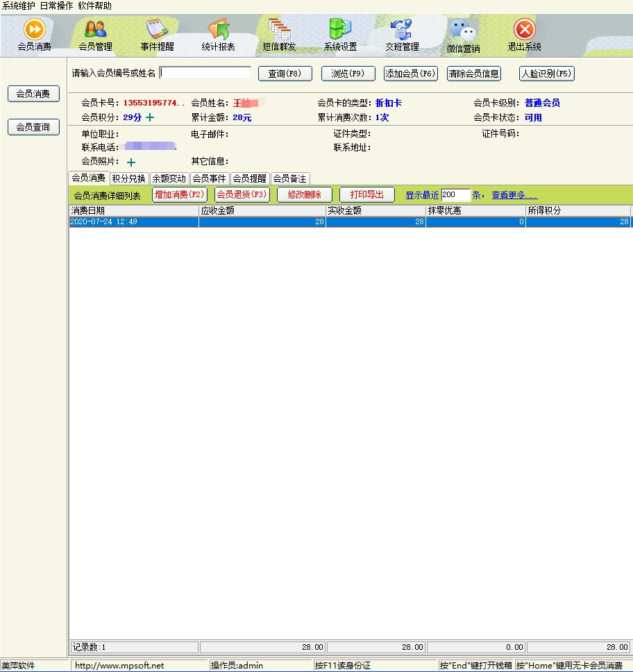Add a photo using 会员照片 plus icon
The width and height of the screenshot is (633, 672).
tap(131, 162)
